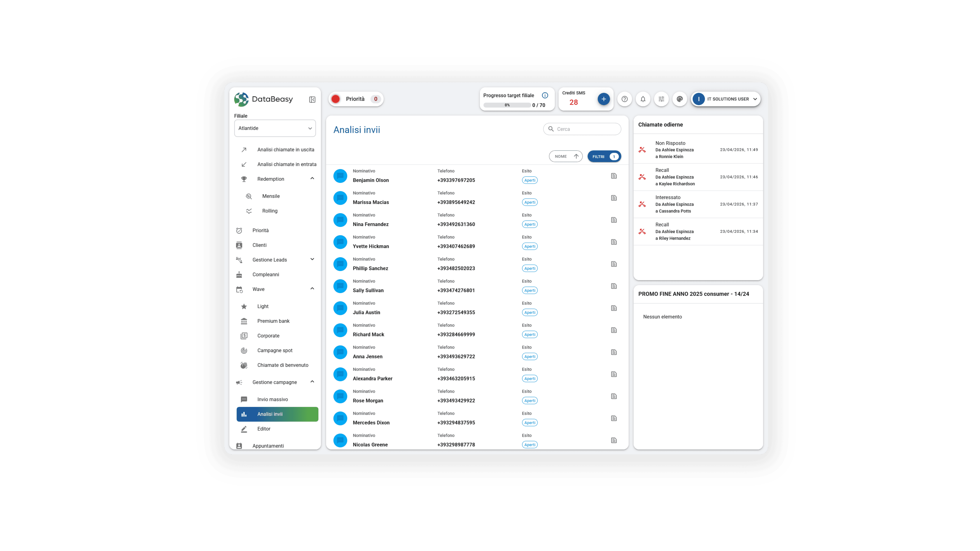Click the target progress info icon
This screenshot has width=980, height=551.
pos(545,95)
